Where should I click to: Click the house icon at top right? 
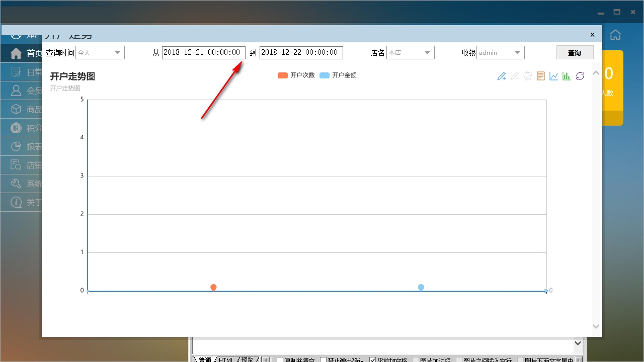pos(615,35)
